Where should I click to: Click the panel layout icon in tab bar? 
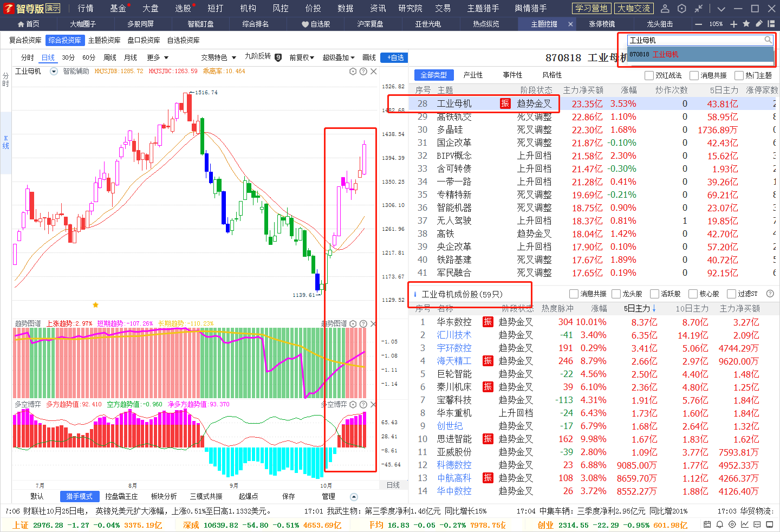[771, 24]
